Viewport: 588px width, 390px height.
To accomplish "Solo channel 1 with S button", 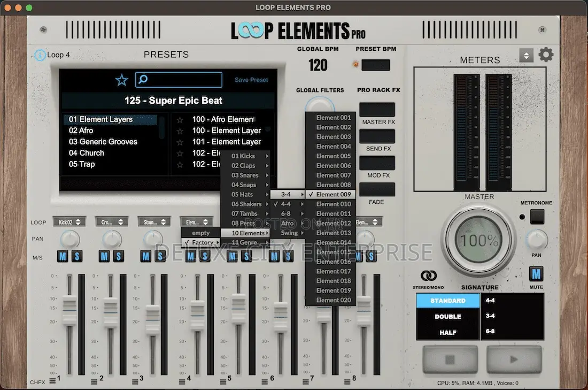I will pyautogui.click(x=77, y=256).
